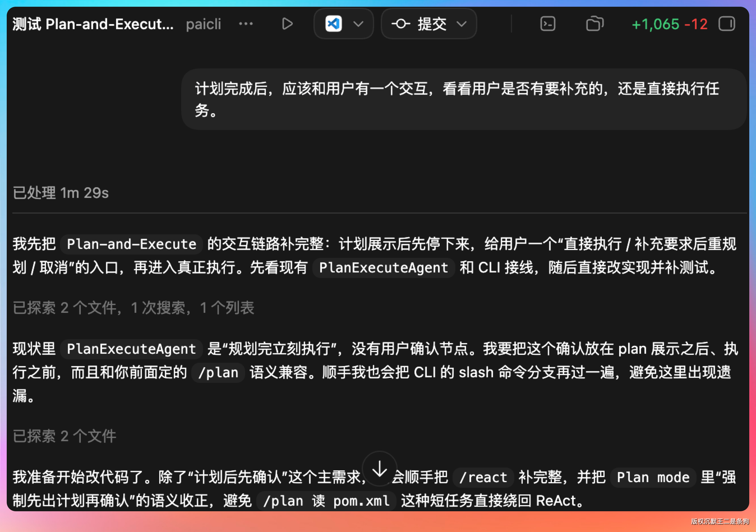This screenshot has width=756, height=532.
Task: Click the scroll-to-bottom arrow button
Action: (379, 468)
